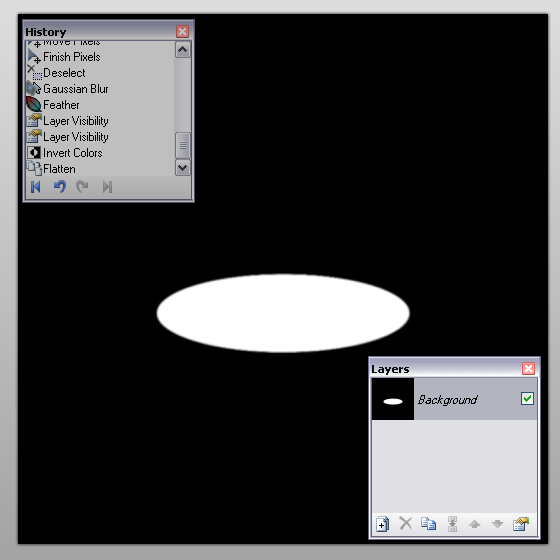Click the white ellipse on the canvas
This screenshot has width=560, height=560.
click(x=283, y=313)
